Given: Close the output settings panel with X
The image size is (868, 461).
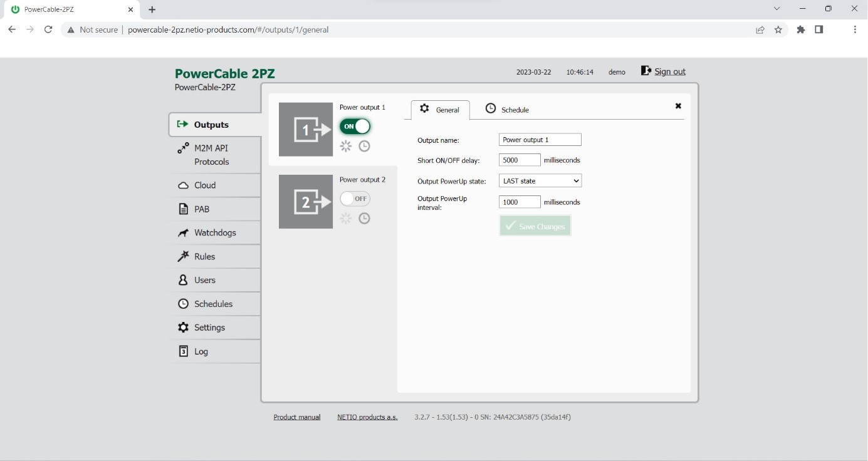Looking at the screenshot, I should (678, 106).
